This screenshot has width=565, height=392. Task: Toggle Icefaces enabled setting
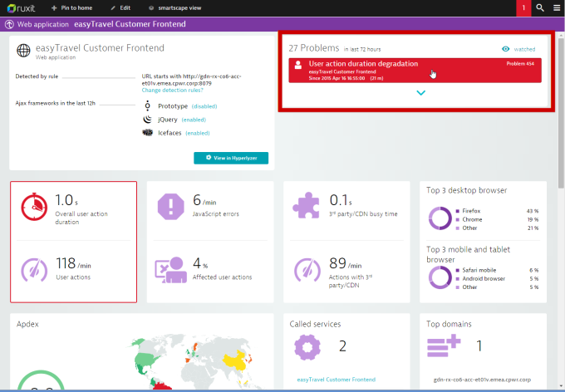tap(198, 133)
